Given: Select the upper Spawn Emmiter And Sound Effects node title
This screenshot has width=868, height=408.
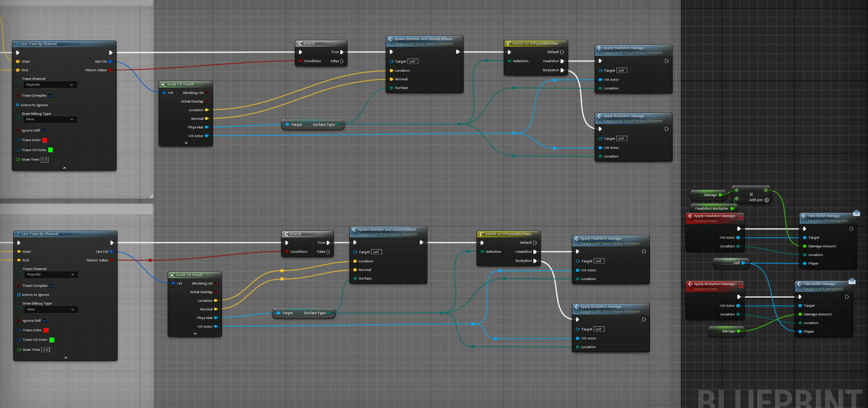Looking at the screenshot, I should 423,39.
